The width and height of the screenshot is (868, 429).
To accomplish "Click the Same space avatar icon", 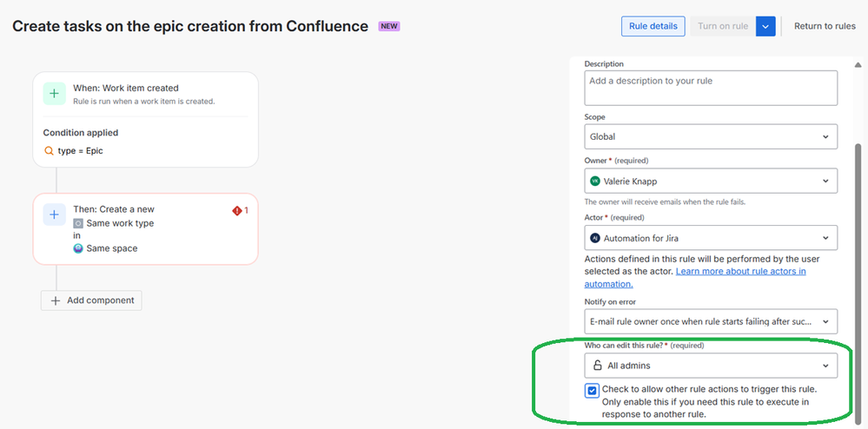I will [x=78, y=248].
